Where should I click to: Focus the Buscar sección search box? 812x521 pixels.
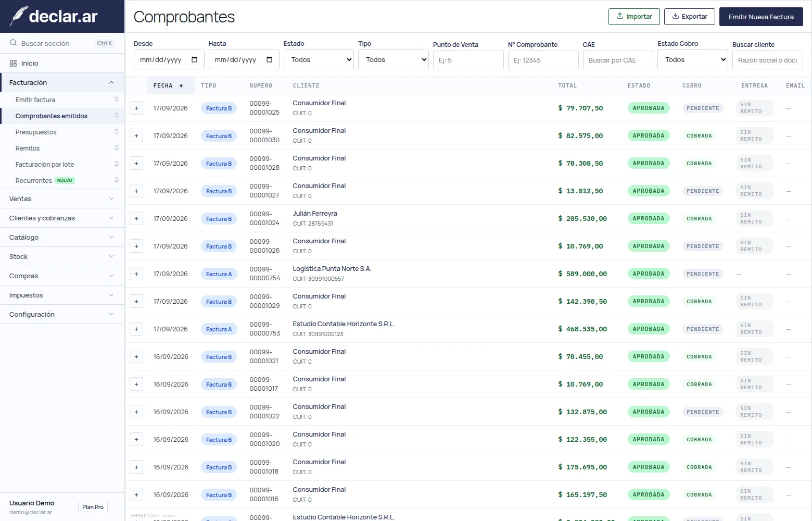point(62,43)
